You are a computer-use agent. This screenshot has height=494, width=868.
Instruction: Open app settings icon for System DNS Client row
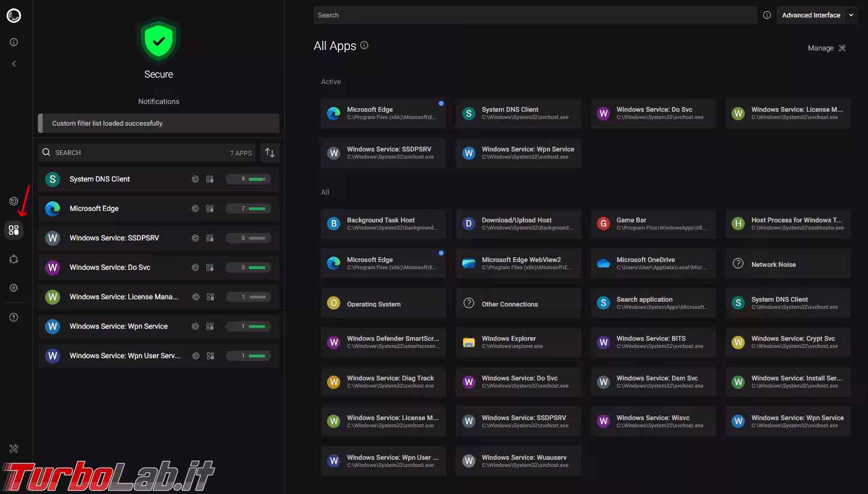pyautogui.click(x=210, y=179)
